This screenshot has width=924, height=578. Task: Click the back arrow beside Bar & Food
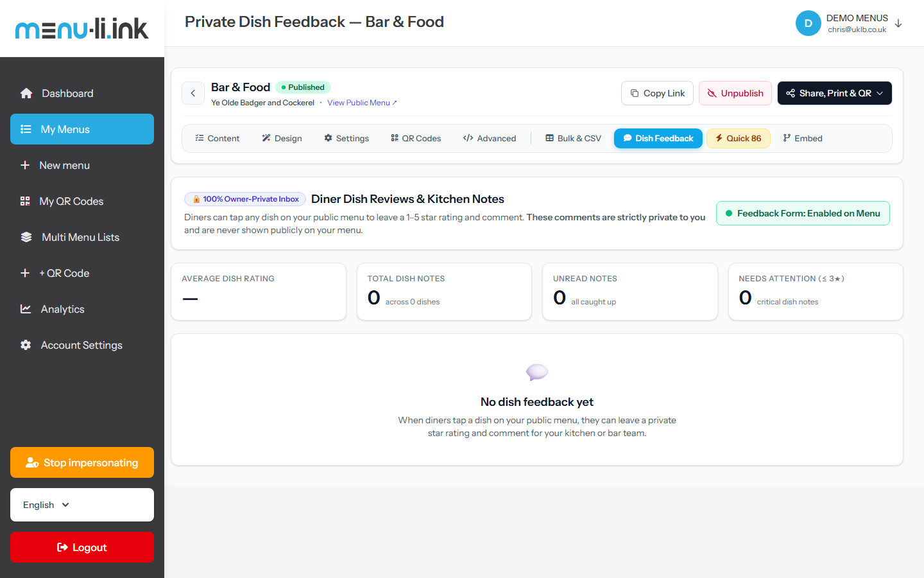pyautogui.click(x=193, y=93)
